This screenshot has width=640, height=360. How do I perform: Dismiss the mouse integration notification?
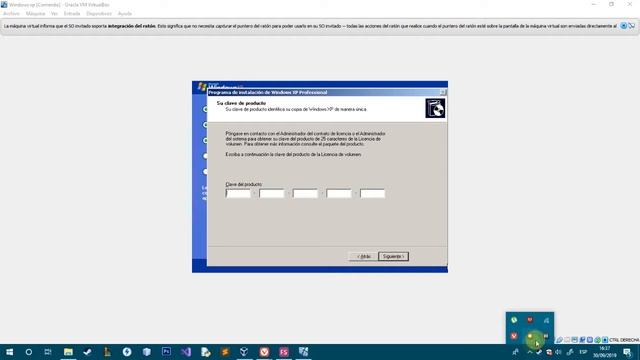pos(623,26)
